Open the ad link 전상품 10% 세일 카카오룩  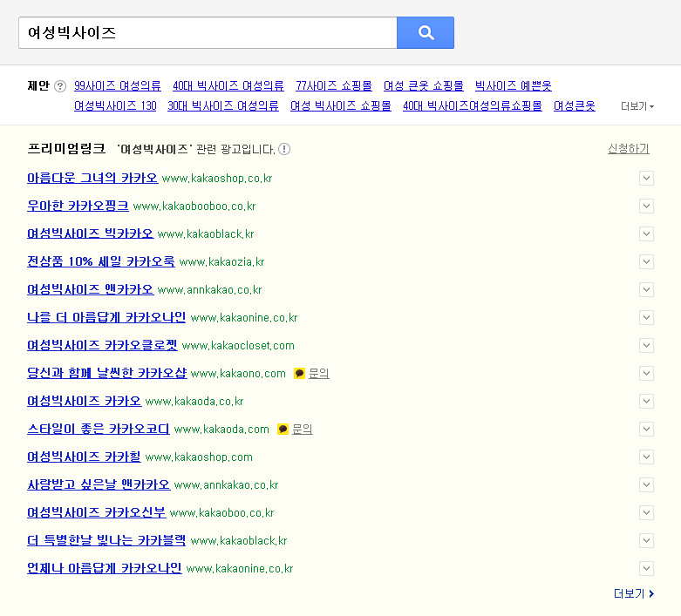(x=101, y=261)
